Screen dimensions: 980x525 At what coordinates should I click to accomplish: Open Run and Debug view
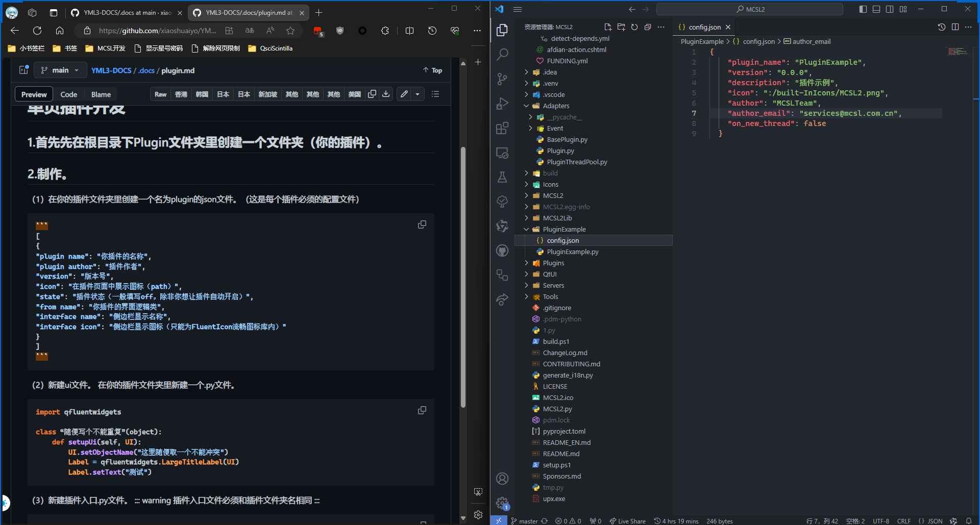point(502,104)
